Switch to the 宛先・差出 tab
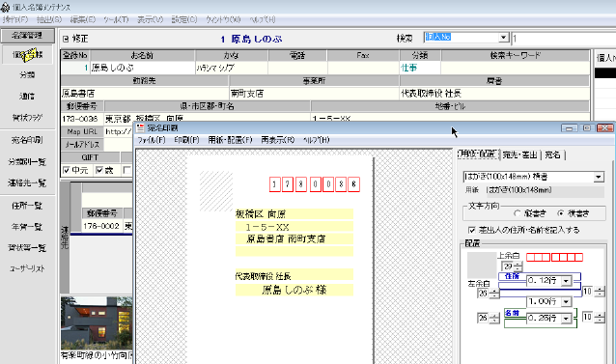 click(x=520, y=154)
